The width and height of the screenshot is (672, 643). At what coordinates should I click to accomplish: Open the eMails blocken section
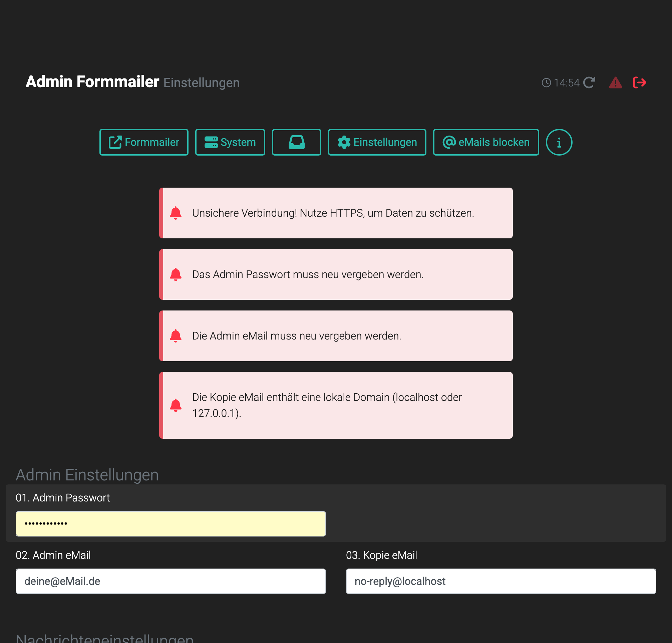click(x=486, y=142)
